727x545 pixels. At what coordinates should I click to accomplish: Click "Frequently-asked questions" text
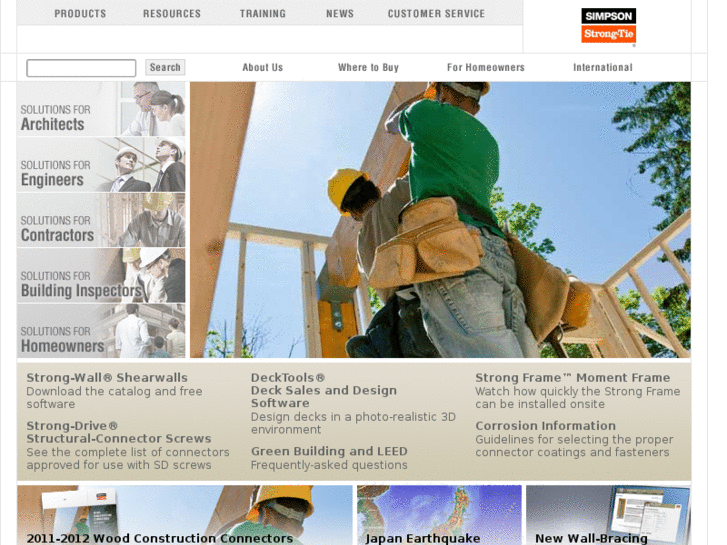pyautogui.click(x=329, y=465)
